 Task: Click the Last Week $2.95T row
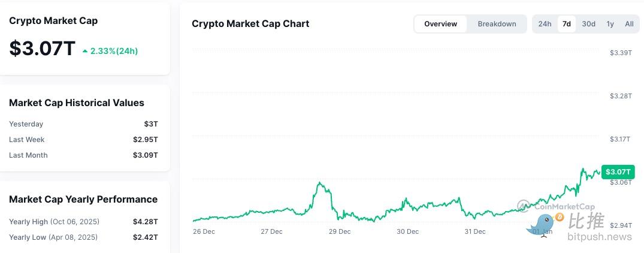click(x=83, y=140)
